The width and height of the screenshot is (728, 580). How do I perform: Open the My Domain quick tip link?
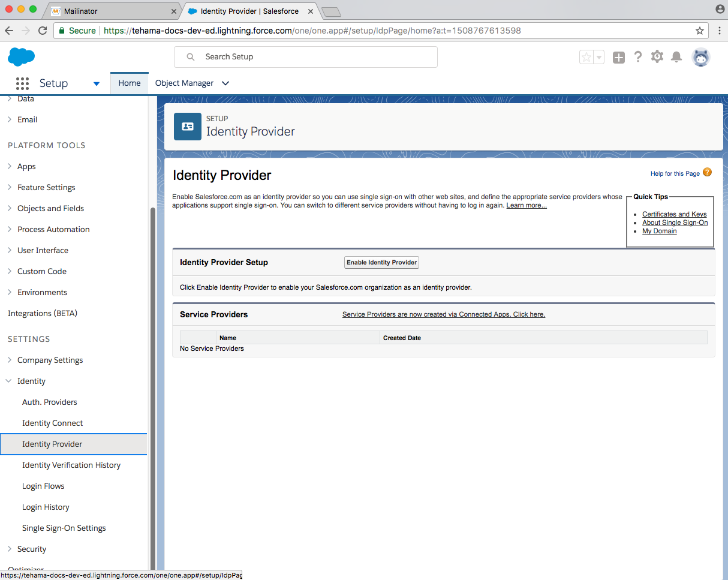[x=660, y=231]
